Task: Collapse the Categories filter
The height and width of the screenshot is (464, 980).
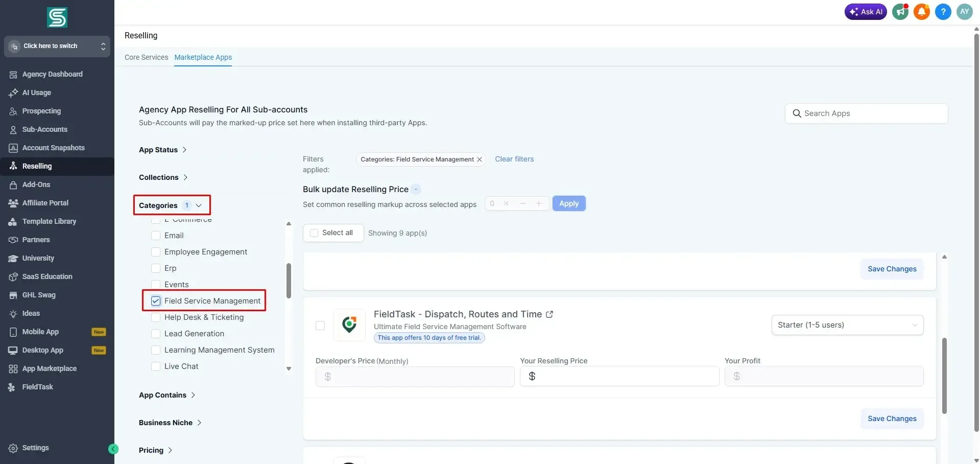Action: click(171, 205)
